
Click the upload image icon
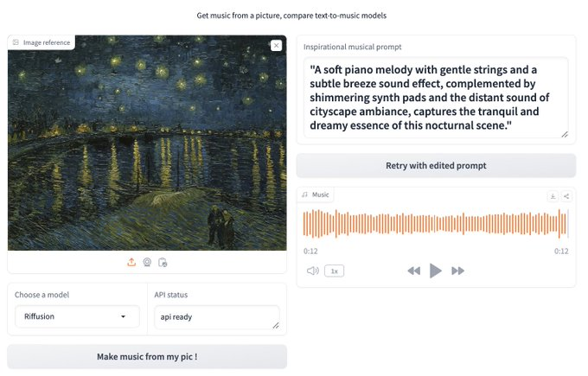[x=131, y=262]
